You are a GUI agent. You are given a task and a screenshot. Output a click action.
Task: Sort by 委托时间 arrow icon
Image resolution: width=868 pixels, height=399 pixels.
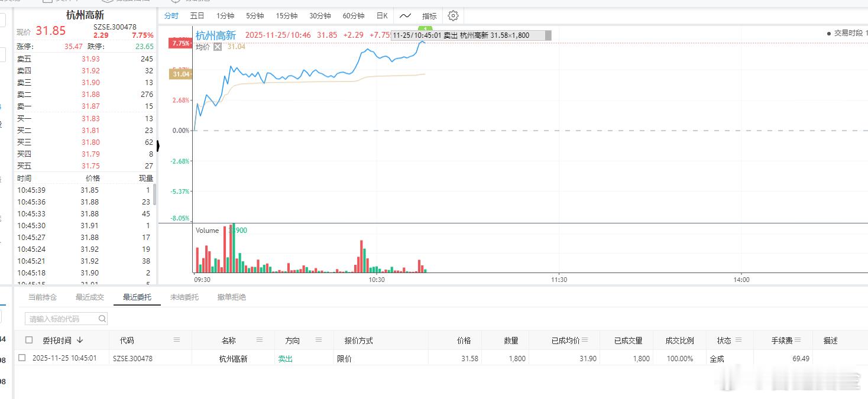point(80,340)
